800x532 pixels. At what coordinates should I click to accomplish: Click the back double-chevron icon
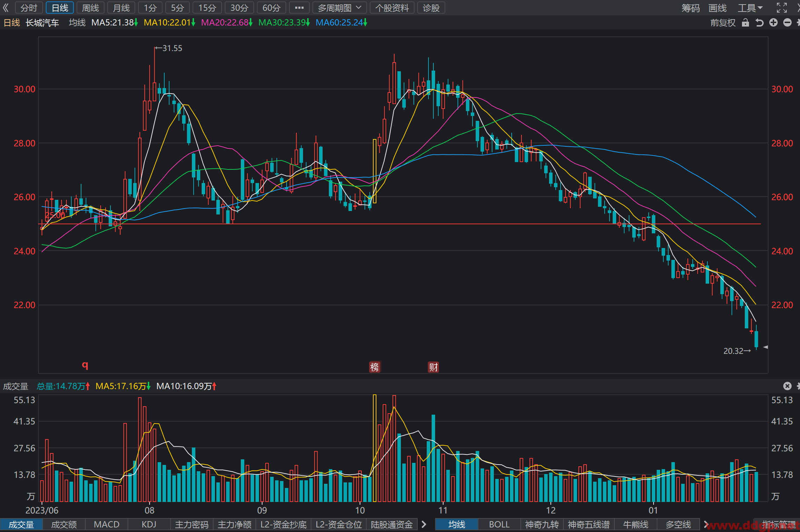pyautogui.click(x=6, y=7)
